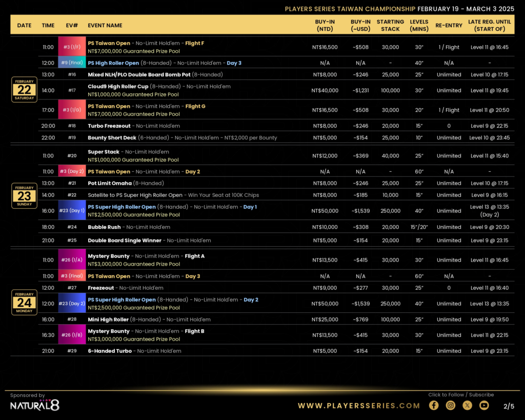This screenshot has height=420, width=525.
Task: Click the EVENT NAME column header
Action: [x=105, y=25]
